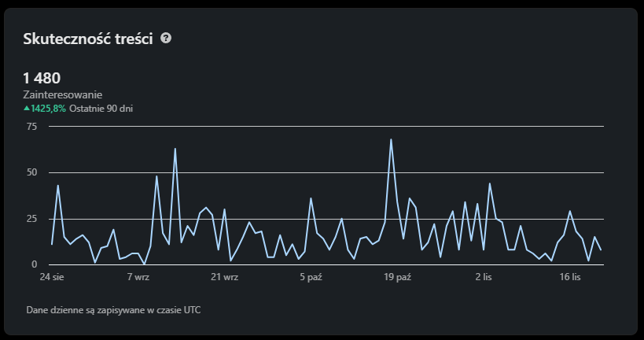Click the 50 y-axis label
This screenshot has width=644, height=340.
coord(31,172)
